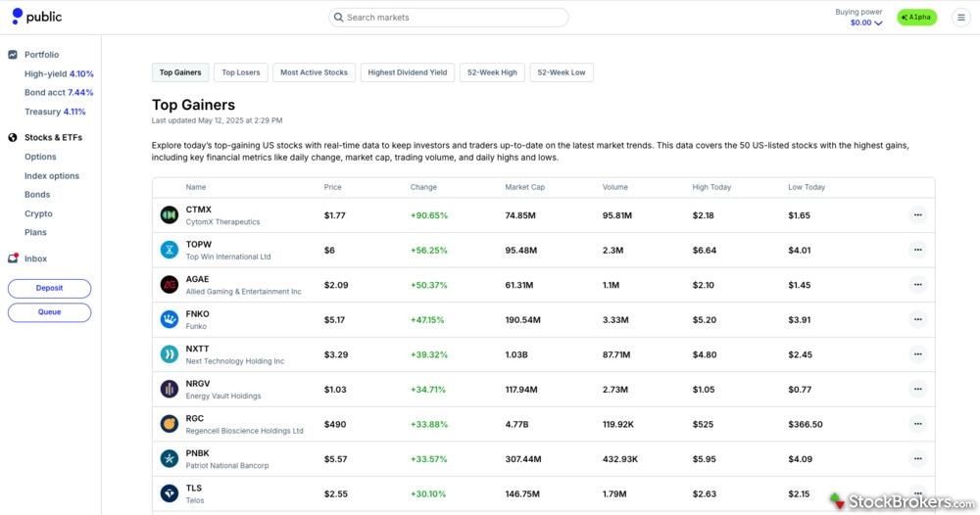The width and height of the screenshot is (980, 515).
Task: Open the Alpha assistant button
Action: point(916,18)
